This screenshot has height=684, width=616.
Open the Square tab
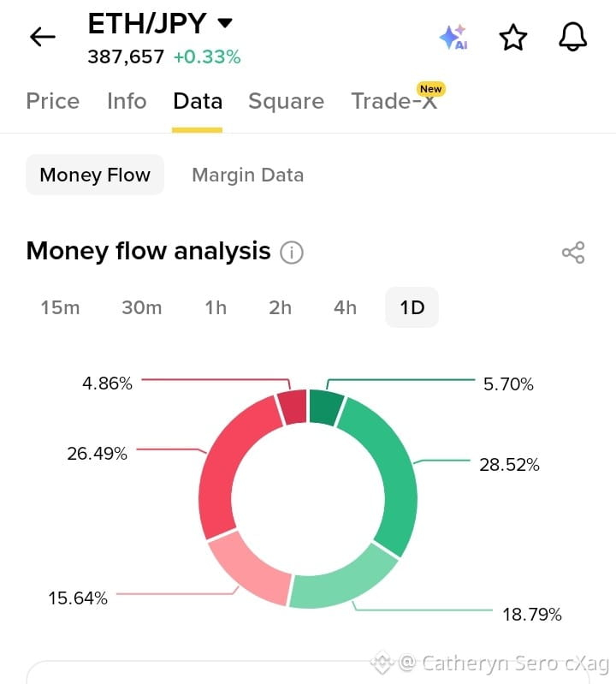pos(287,102)
